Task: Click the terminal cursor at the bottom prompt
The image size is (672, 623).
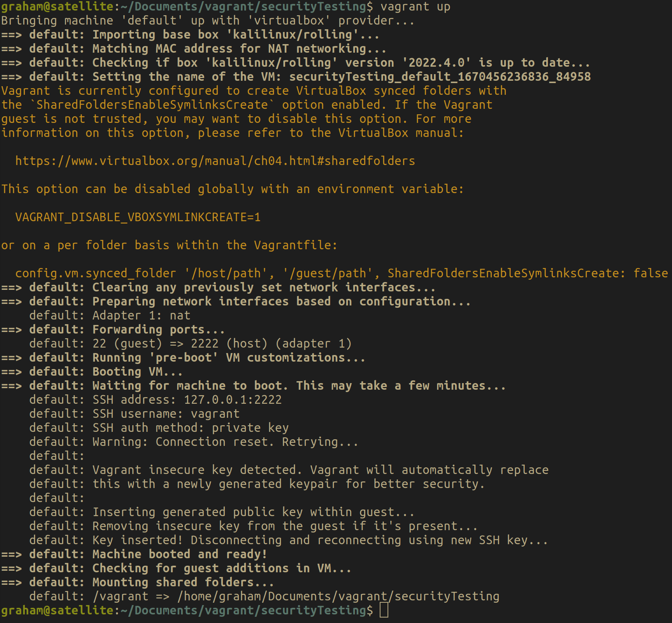Action: coord(384,610)
